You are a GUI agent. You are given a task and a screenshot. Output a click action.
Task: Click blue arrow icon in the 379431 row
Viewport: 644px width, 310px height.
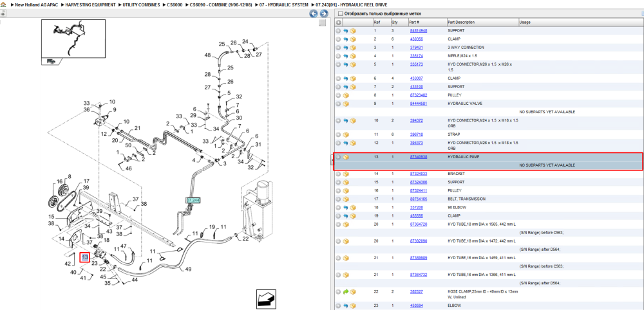(x=346, y=48)
